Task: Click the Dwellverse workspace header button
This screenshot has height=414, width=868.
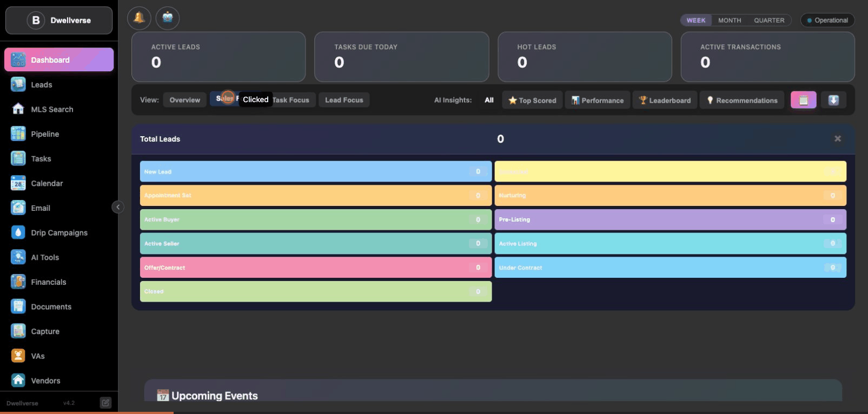Action: [x=59, y=21]
